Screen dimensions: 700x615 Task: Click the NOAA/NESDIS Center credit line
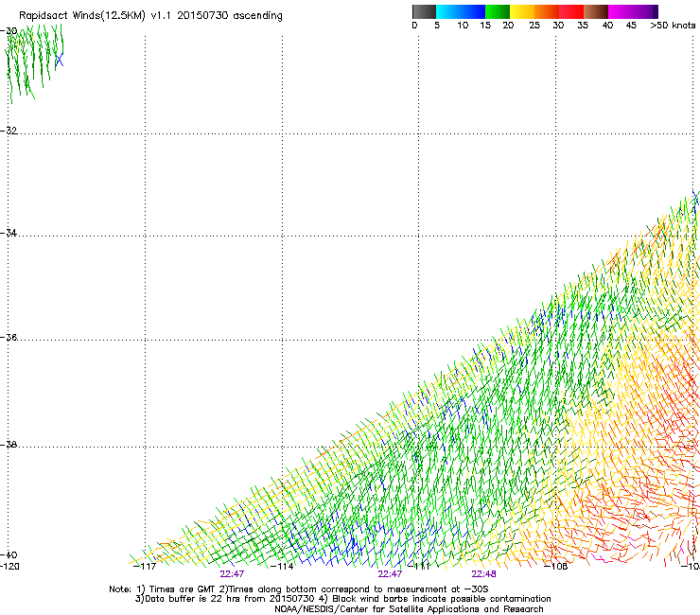click(409, 609)
